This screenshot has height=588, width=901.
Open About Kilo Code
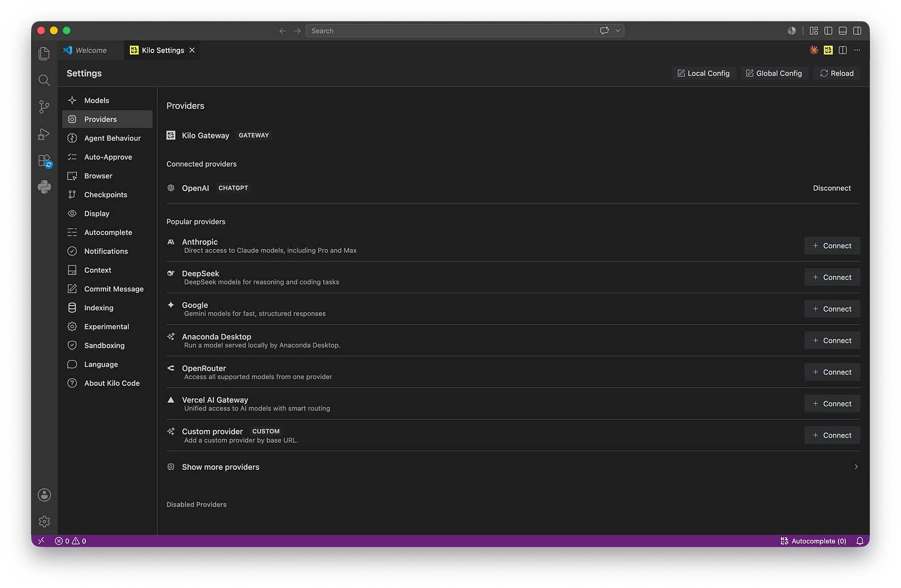click(x=107, y=383)
